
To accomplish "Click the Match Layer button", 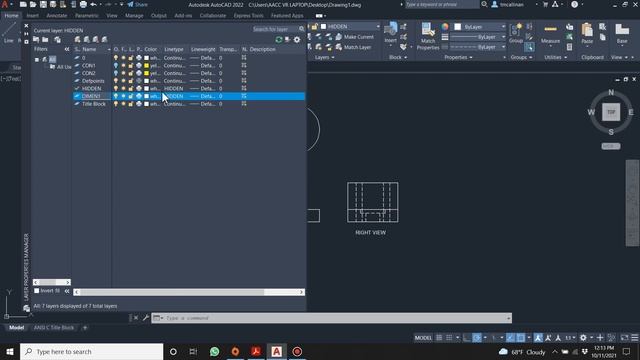I will click(x=353, y=47).
